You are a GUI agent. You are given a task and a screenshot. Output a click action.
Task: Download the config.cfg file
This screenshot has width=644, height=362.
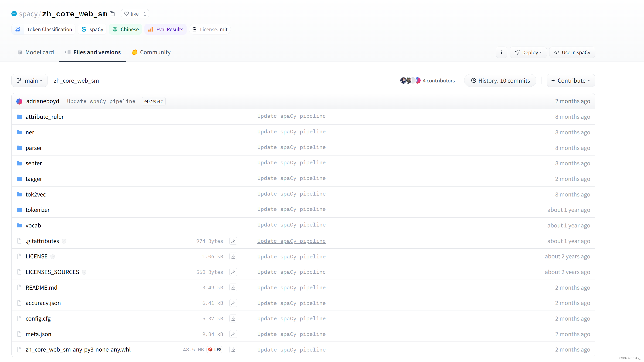[x=233, y=318]
